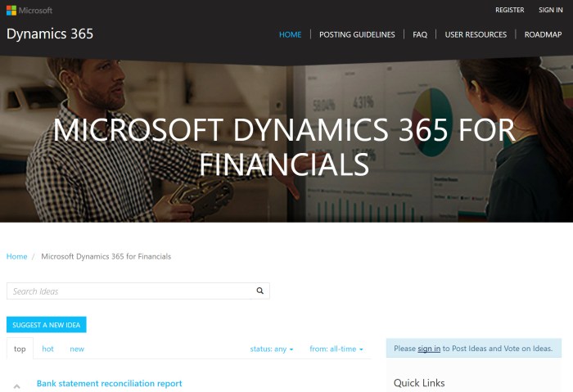The image size is (573, 392).
Task: Switch to the hot ideas tab
Action: point(47,349)
